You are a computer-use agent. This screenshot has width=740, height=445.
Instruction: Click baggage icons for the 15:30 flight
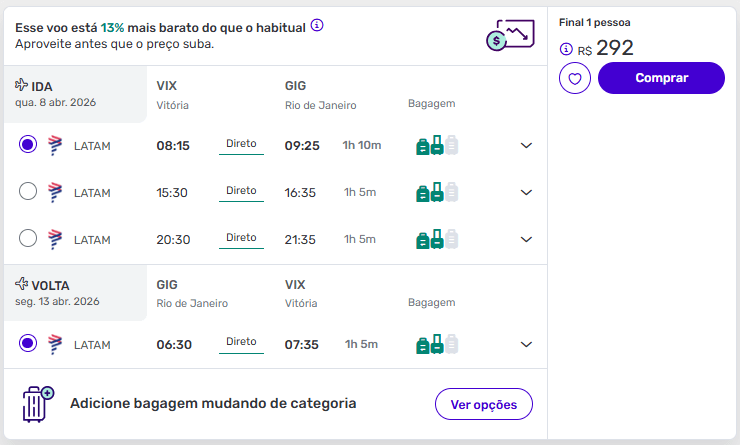coord(436,192)
